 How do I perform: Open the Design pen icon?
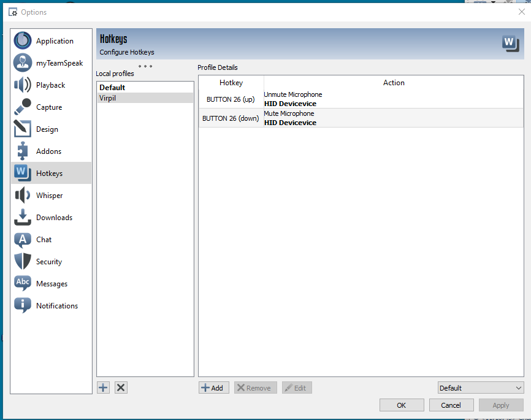23,129
